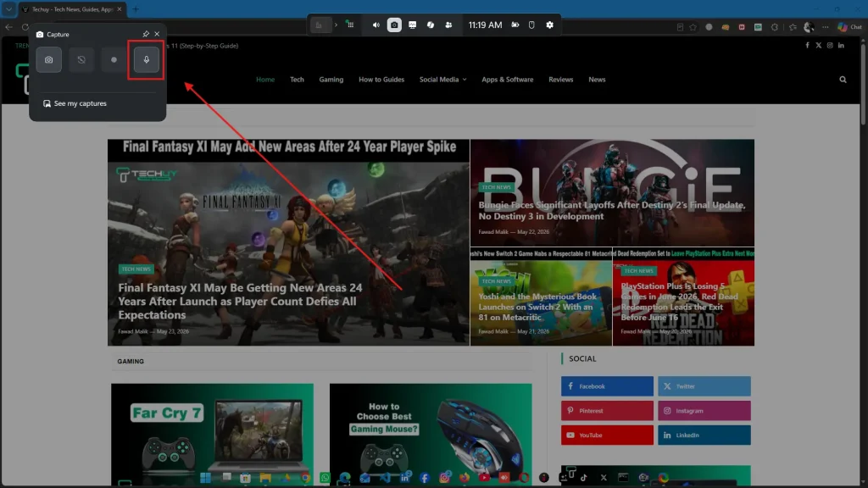The image size is (868, 488).
Task: Open the Game Bar Audio widget
Action: coord(376,25)
